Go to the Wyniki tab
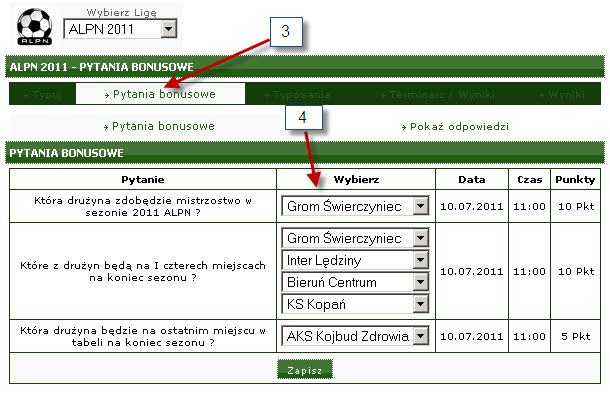The height and width of the screenshot is (394, 610). click(562, 95)
